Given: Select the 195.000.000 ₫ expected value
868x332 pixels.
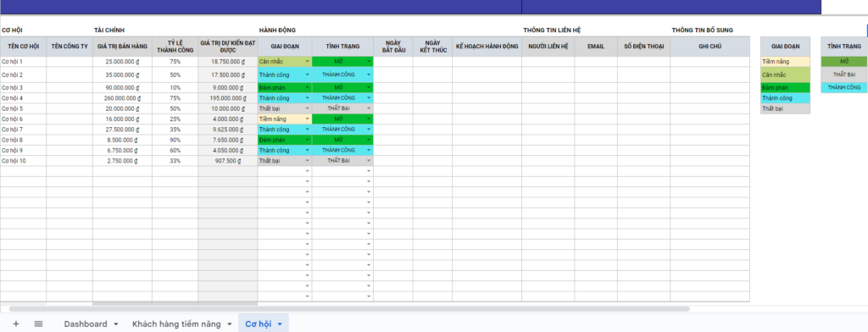Looking at the screenshot, I should [x=227, y=98].
